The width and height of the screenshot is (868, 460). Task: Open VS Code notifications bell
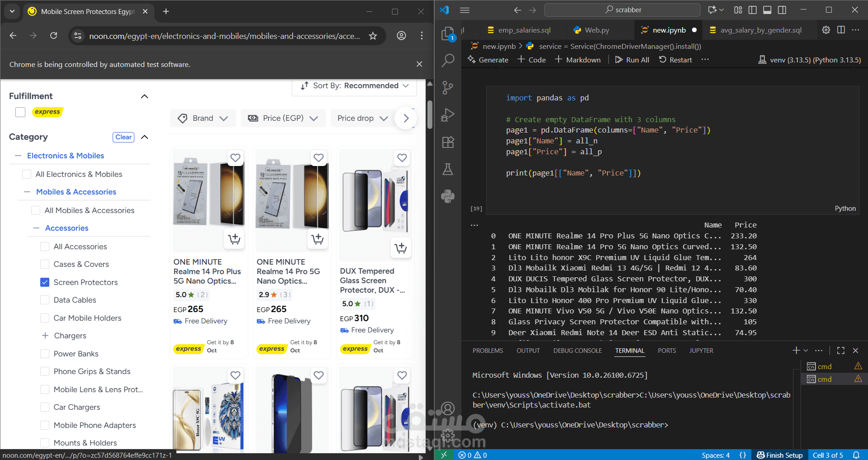856,455
